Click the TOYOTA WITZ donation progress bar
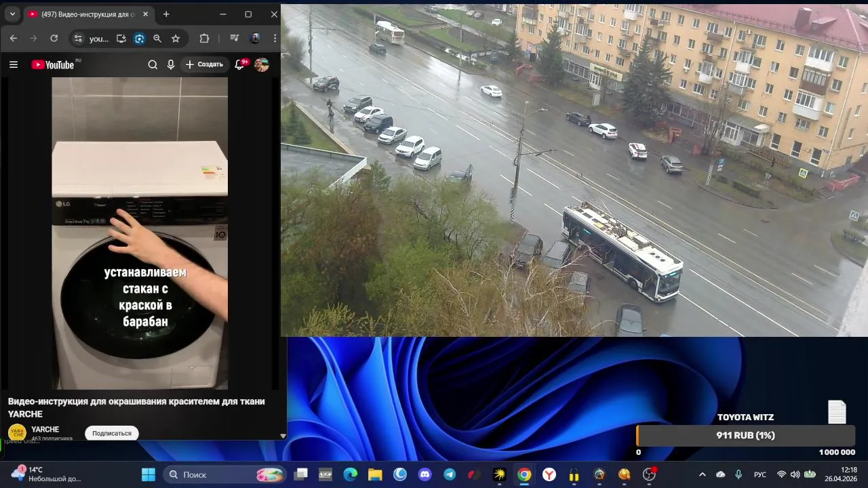 pos(745,435)
